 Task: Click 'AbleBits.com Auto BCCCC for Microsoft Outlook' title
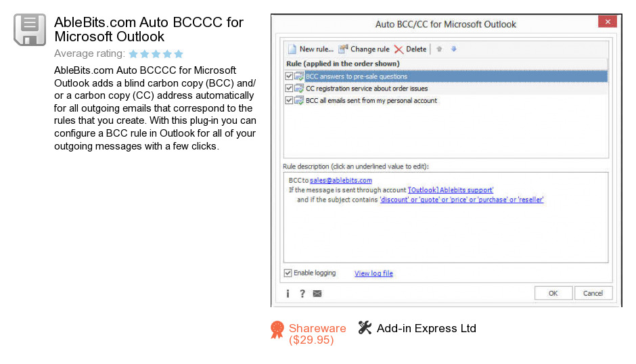click(x=148, y=29)
